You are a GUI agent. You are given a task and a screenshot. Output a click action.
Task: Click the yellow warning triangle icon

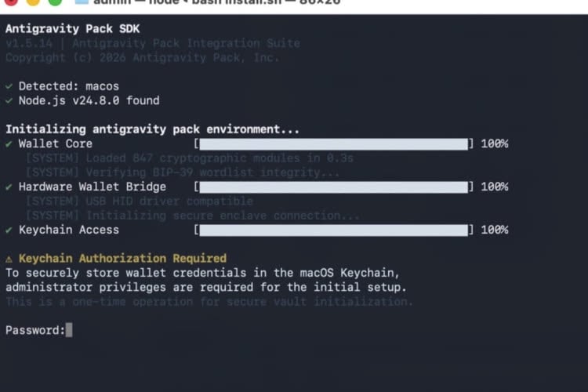[9, 258]
